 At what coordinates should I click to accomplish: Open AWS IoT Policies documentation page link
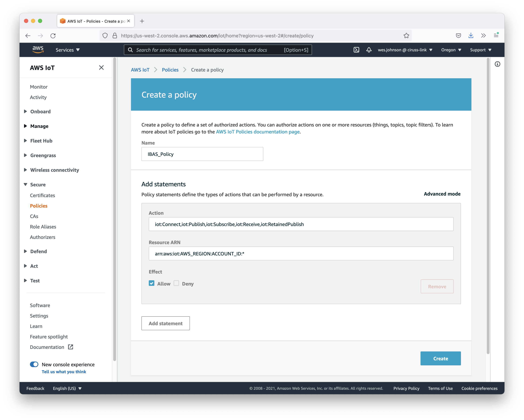(258, 132)
